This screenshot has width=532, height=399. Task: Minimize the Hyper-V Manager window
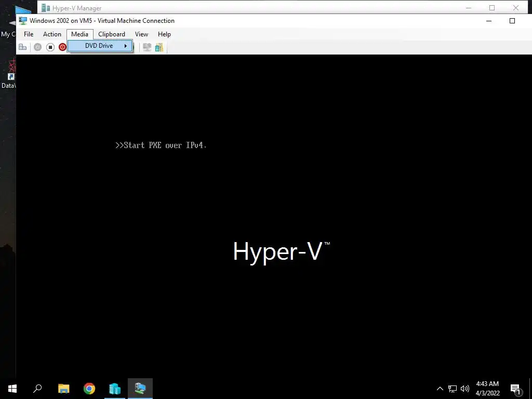469,8
